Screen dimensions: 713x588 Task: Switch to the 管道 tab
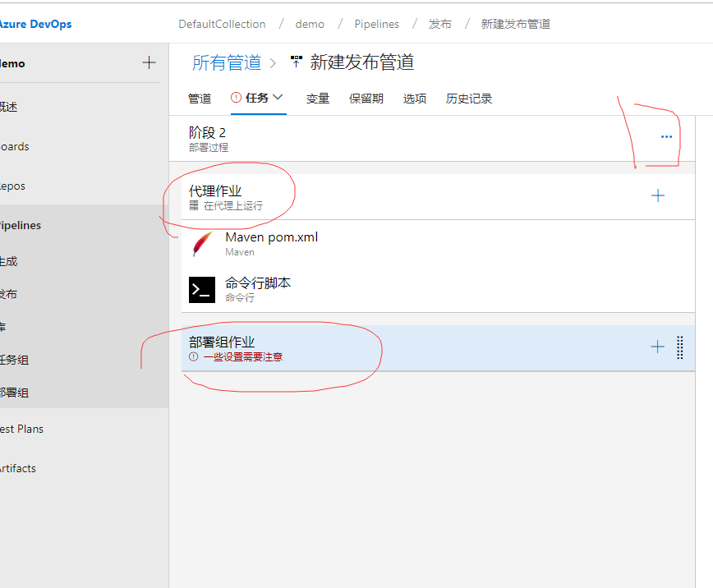pyautogui.click(x=200, y=99)
